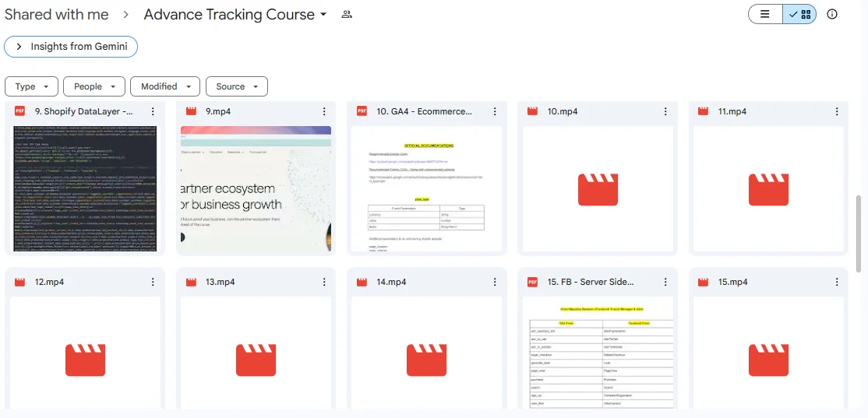The height and width of the screenshot is (418, 868).
Task: Click the vertical scrollbar on the right
Action: (859, 233)
